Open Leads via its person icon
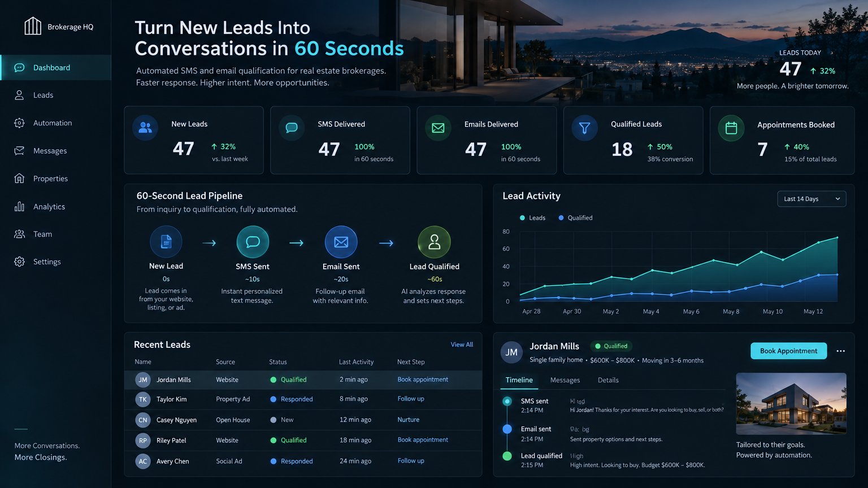Image resolution: width=868 pixels, height=488 pixels. 19,95
